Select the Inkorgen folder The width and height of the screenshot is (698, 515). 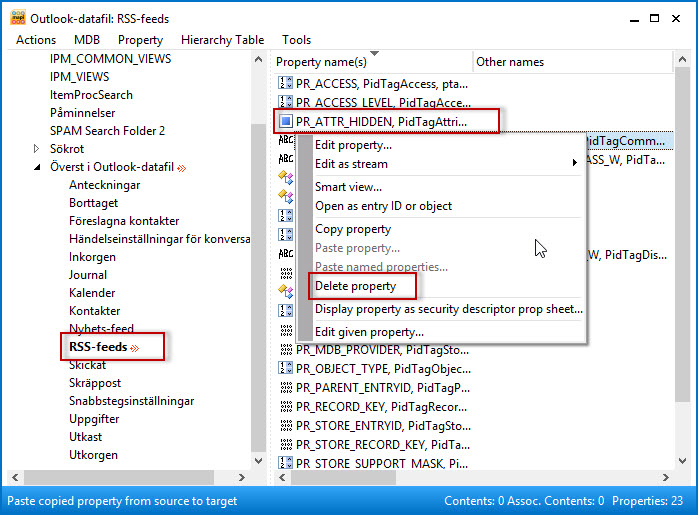click(x=92, y=257)
